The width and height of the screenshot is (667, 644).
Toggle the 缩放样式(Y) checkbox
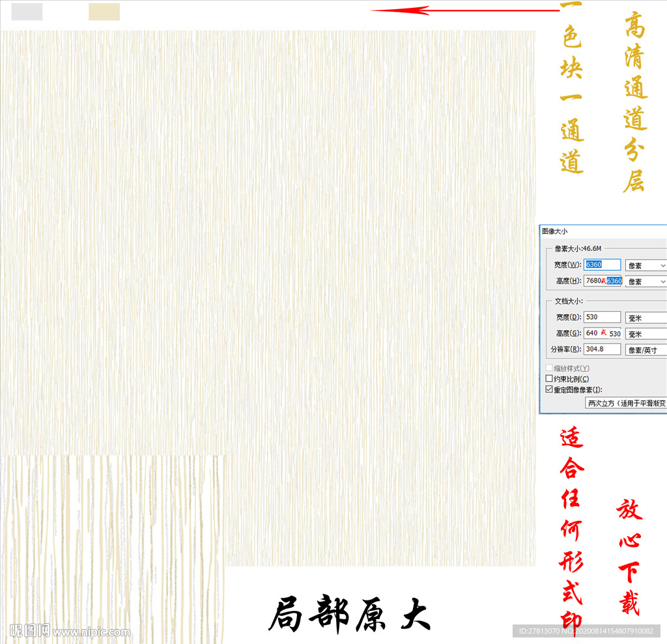(548, 367)
